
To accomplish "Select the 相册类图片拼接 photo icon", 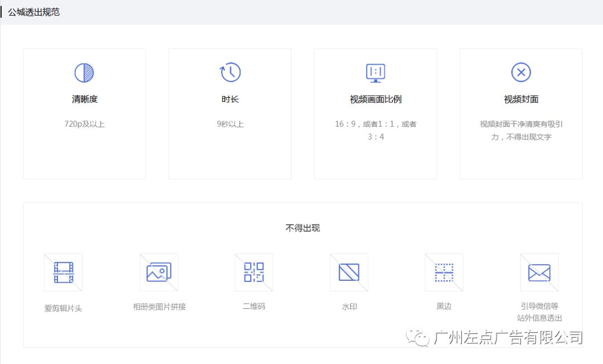I will [x=159, y=272].
